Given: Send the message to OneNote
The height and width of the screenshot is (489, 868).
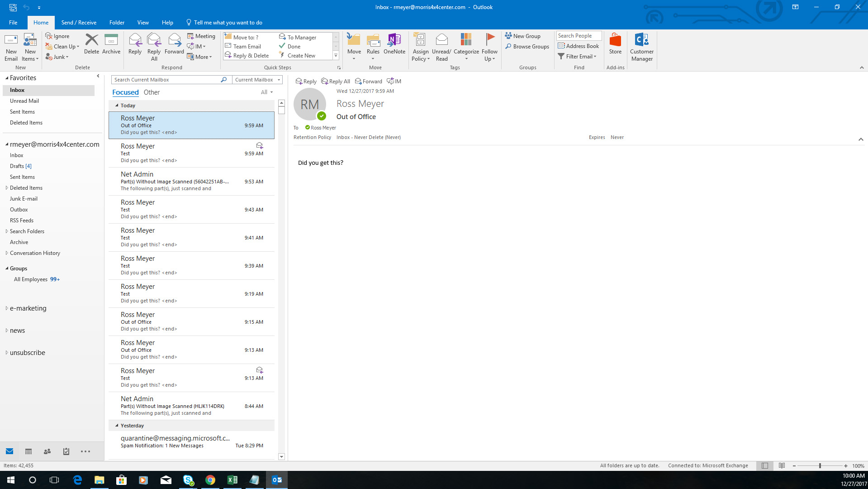Looking at the screenshot, I should click(394, 45).
